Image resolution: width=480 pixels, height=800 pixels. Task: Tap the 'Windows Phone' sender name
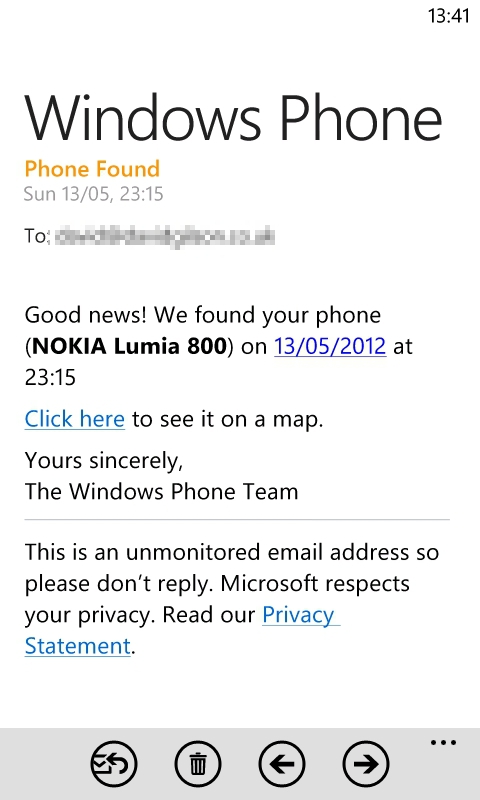coord(233,117)
